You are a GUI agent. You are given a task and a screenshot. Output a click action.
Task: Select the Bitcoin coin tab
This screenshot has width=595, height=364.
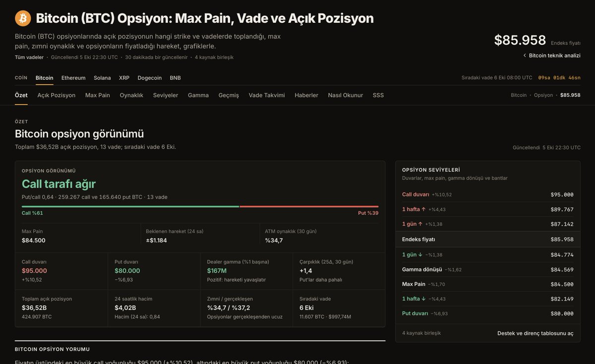coord(45,78)
